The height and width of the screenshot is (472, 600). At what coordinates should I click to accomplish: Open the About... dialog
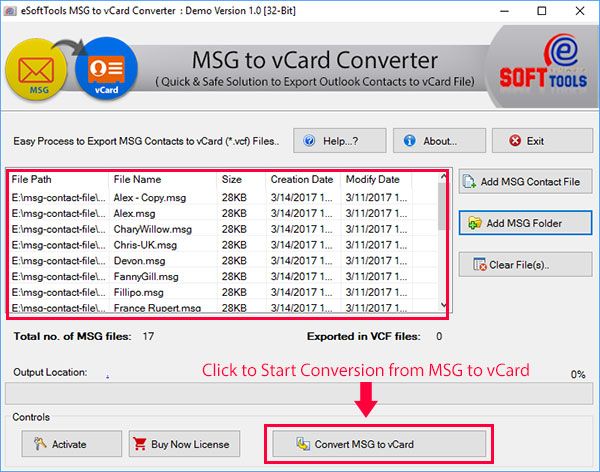(439, 141)
